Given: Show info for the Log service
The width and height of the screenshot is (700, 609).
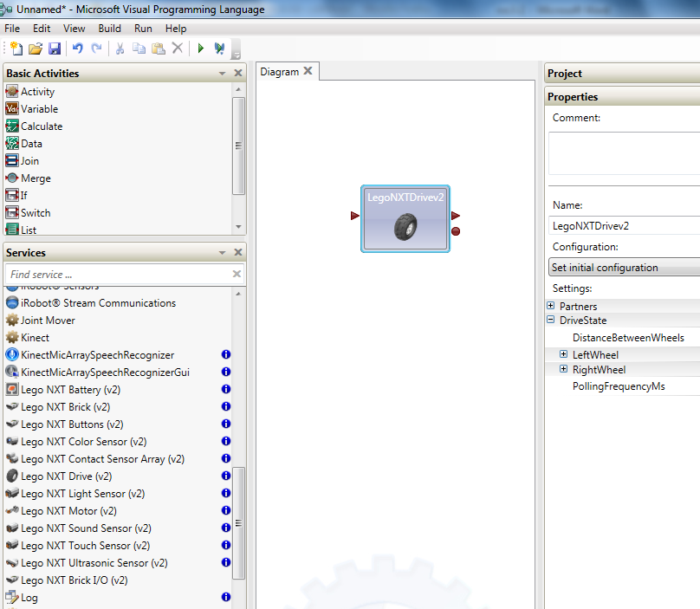Looking at the screenshot, I should coord(226,597).
